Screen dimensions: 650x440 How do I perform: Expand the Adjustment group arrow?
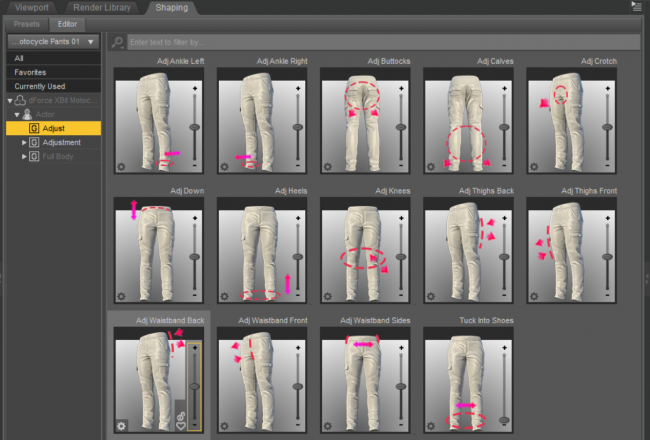click(25, 143)
